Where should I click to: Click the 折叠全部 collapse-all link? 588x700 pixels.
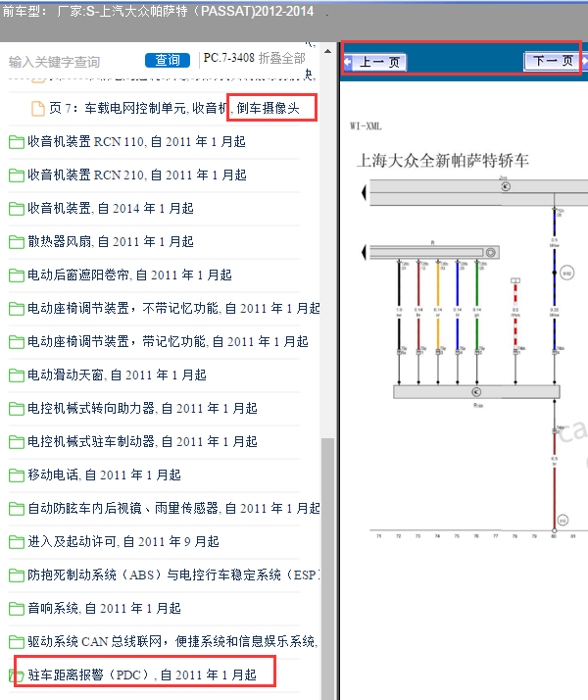(282, 58)
